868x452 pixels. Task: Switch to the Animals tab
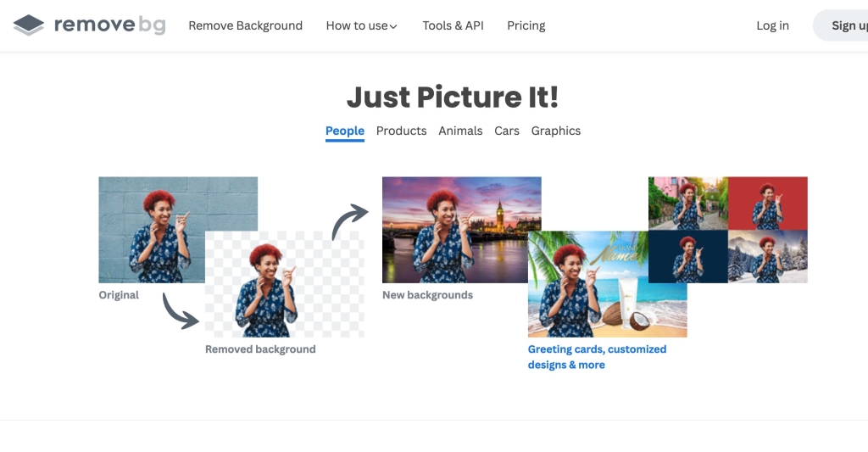[x=460, y=131]
